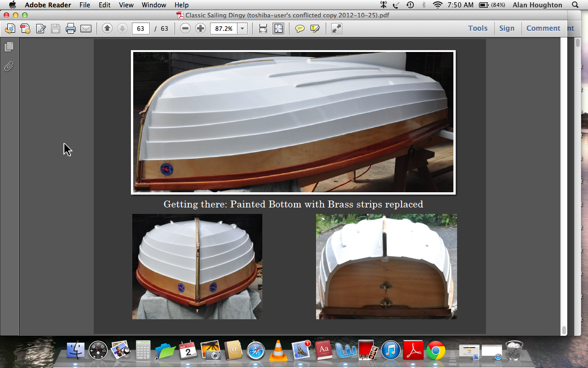This screenshot has width=588, height=368.
Task: Expand the Comment pane
Action: pyautogui.click(x=543, y=28)
